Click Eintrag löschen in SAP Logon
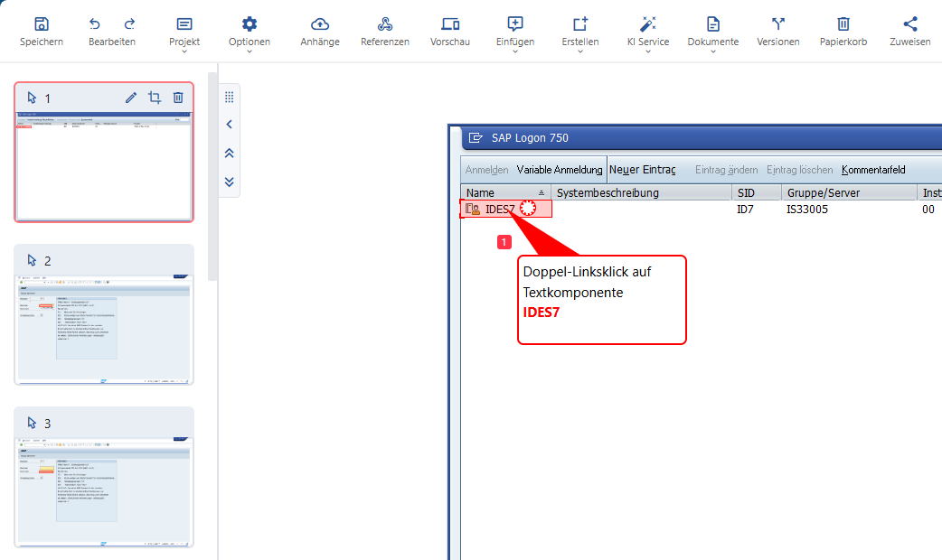 click(x=800, y=170)
